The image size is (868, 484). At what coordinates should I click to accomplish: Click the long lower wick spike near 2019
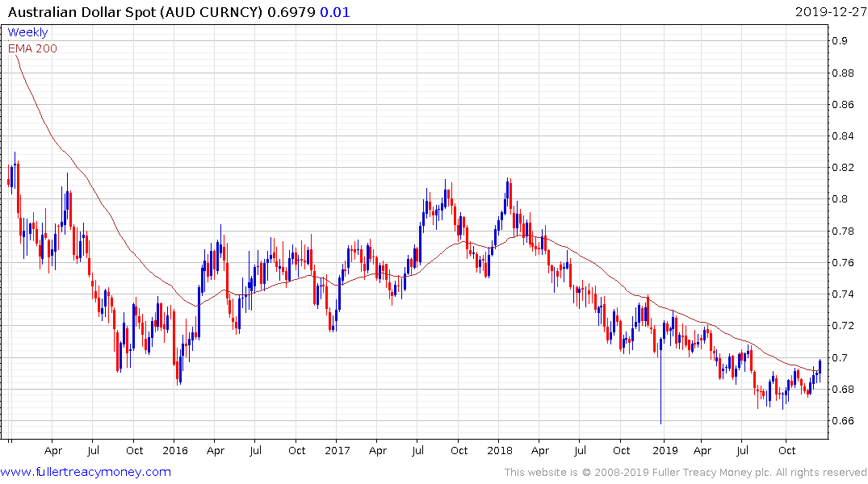click(661, 387)
